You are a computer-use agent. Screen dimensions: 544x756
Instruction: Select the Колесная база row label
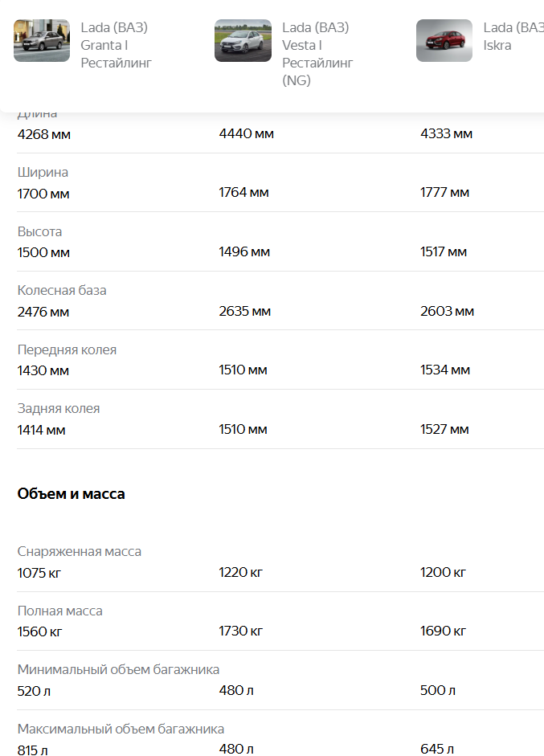[62, 291]
